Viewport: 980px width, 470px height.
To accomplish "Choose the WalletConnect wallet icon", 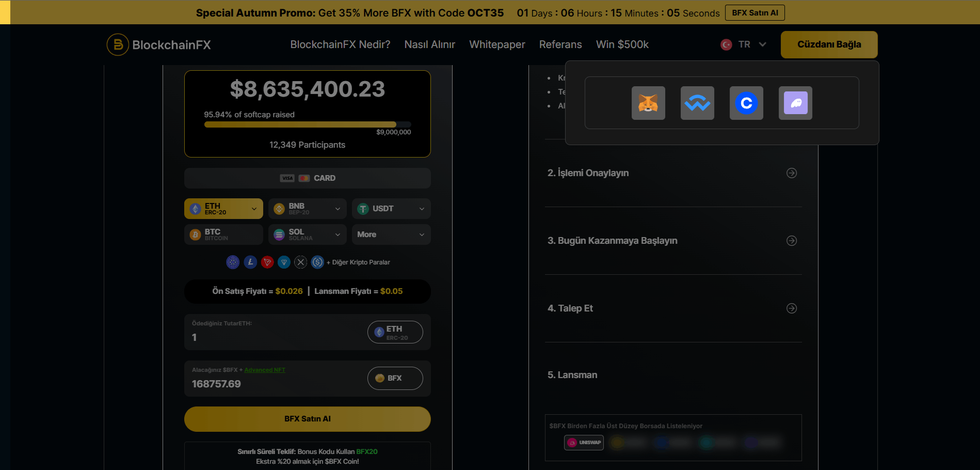I will pos(697,103).
